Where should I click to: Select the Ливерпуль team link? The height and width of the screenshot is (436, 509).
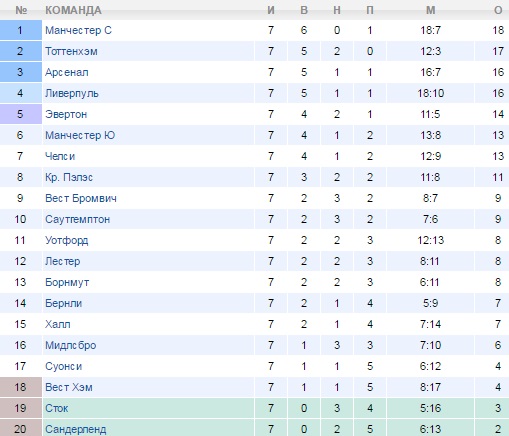72,93
